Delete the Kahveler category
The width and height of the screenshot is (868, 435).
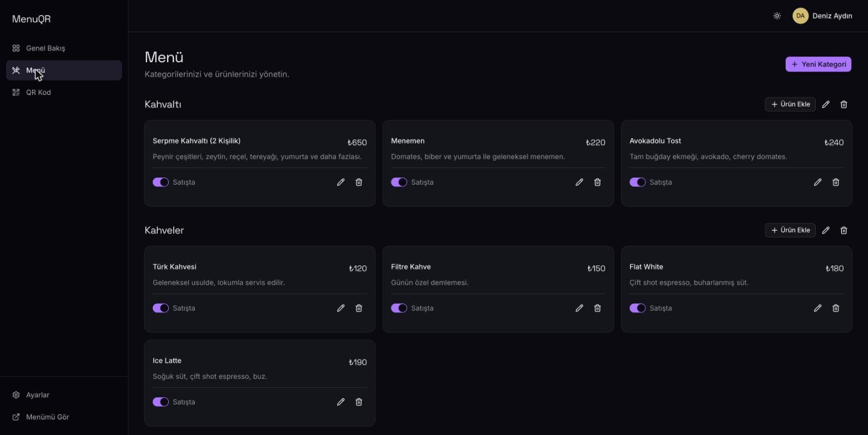(x=844, y=230)
